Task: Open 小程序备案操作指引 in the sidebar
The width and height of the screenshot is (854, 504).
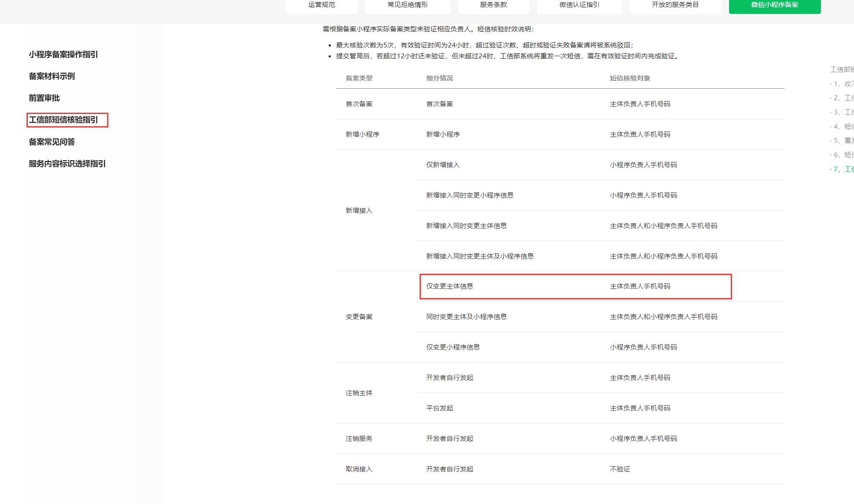Action: click(x=63, y=54)
